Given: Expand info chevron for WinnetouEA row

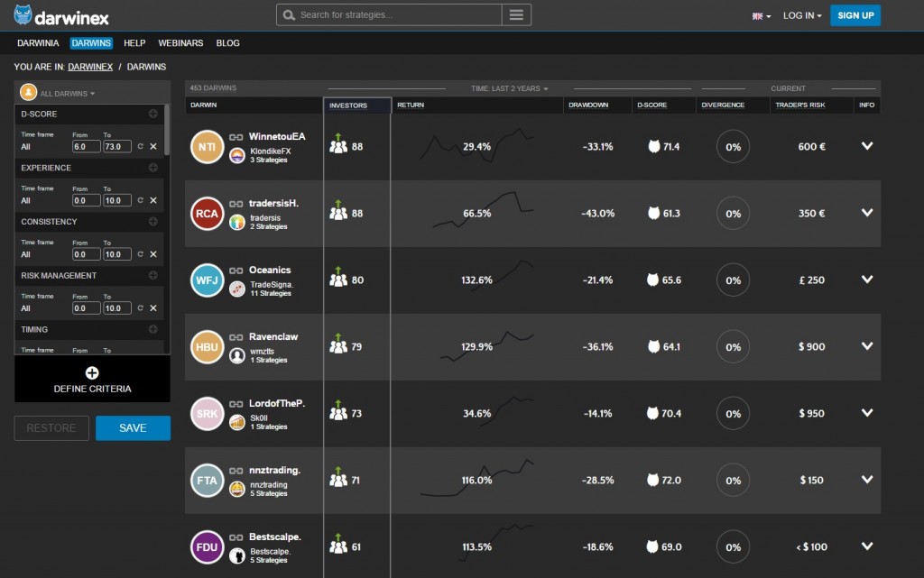Looking at the screenshot, I should [867, 146].
